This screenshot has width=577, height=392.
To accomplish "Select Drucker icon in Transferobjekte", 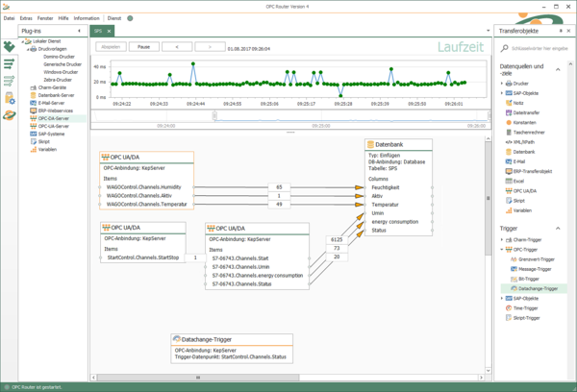I will tap(509, 84).
